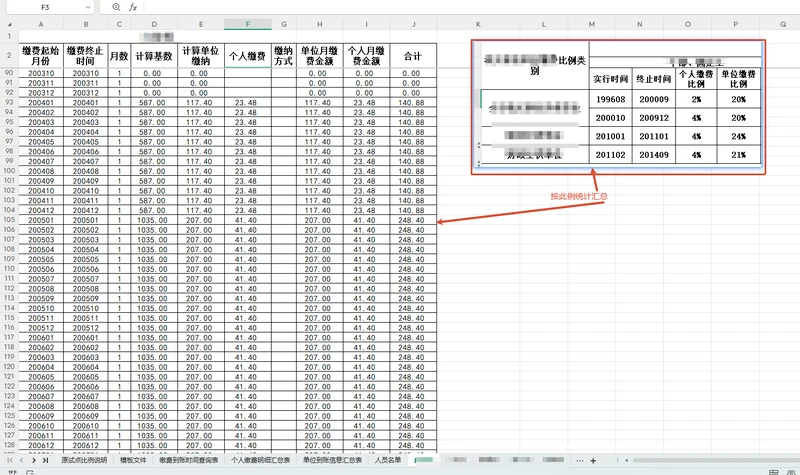Switch to 原试点比例说明 sheet tab
The image size is (800, 475).
pos(84,460)
